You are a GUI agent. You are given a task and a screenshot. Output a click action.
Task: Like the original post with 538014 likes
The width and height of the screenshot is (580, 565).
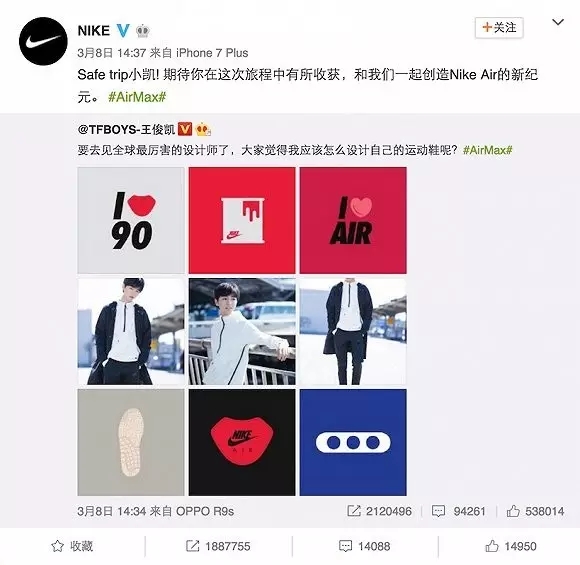pyautogui.click(x=513, y=511)
